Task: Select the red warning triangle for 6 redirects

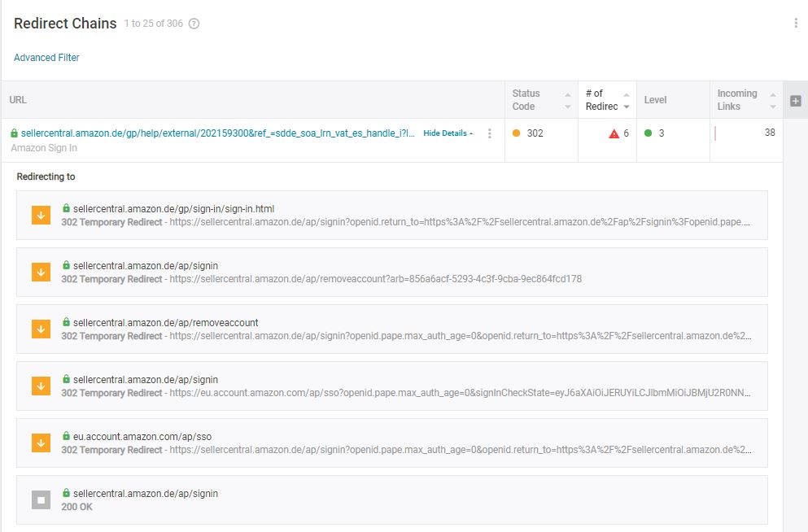Action: coord(614,134)
